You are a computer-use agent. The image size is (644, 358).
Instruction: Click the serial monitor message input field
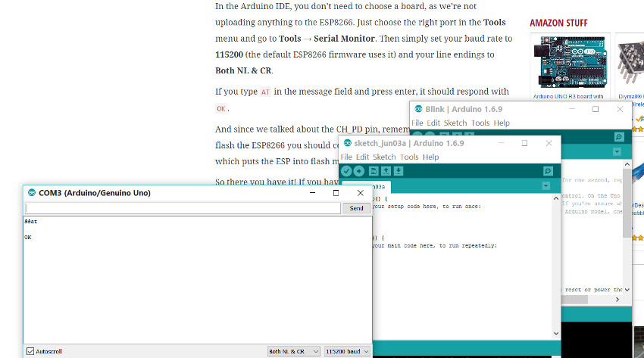(183, 208)
